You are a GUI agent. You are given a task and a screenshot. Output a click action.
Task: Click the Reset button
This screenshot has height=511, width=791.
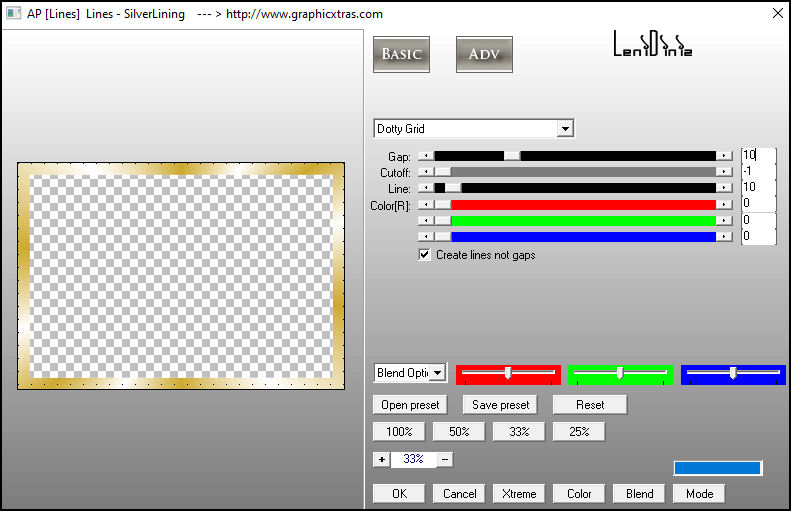click(x=590, y=405)
